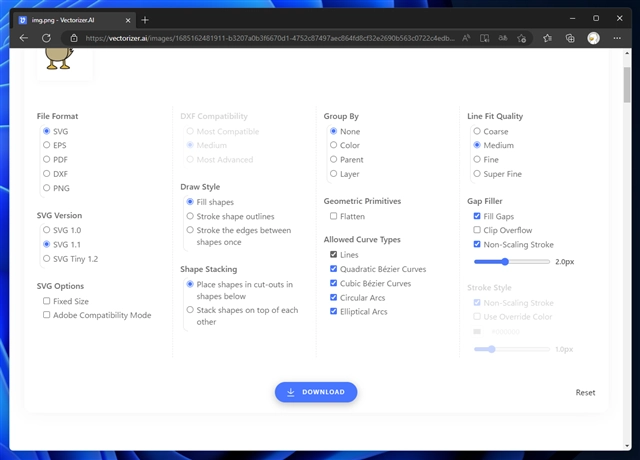Screen dimensions: 640x460
Task: Open the immersive reader icon
Action: pyautogui.click(x=484, y=38)
